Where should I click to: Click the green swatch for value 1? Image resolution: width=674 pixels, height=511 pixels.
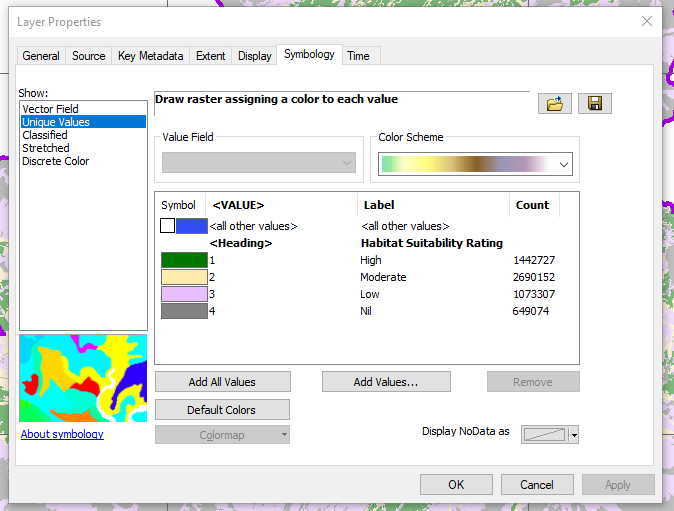[184, 260]
